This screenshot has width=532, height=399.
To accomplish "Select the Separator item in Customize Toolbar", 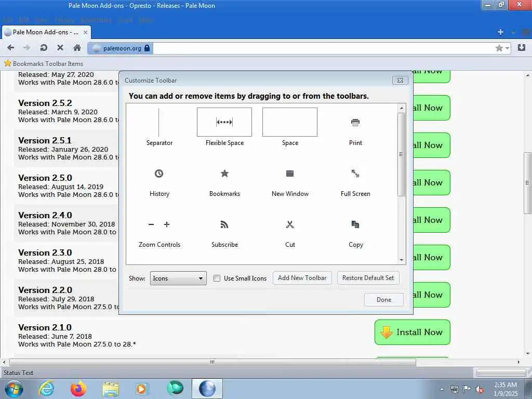I will (x=159, y=127).
